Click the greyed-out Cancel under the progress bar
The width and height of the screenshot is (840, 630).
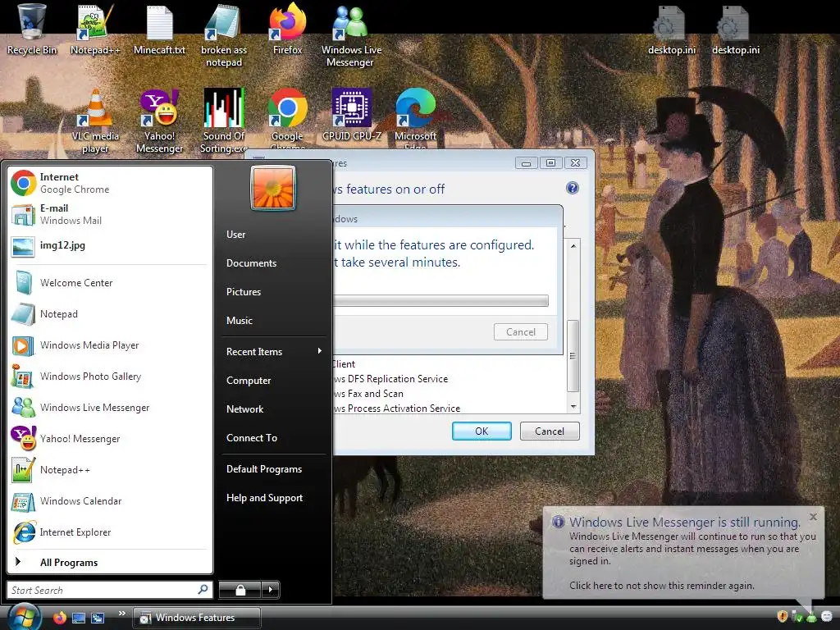coord(521,332)
